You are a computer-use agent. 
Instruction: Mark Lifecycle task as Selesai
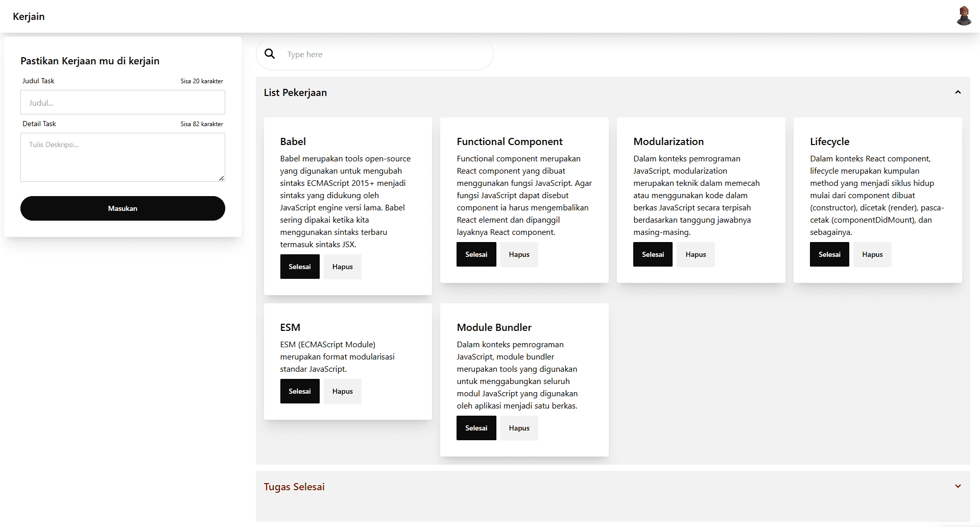[829, 254]
